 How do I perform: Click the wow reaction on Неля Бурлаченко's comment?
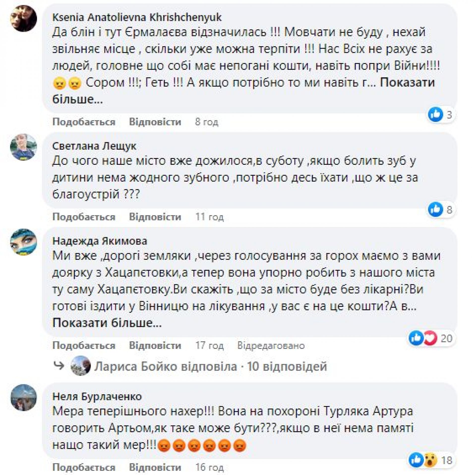431,460
